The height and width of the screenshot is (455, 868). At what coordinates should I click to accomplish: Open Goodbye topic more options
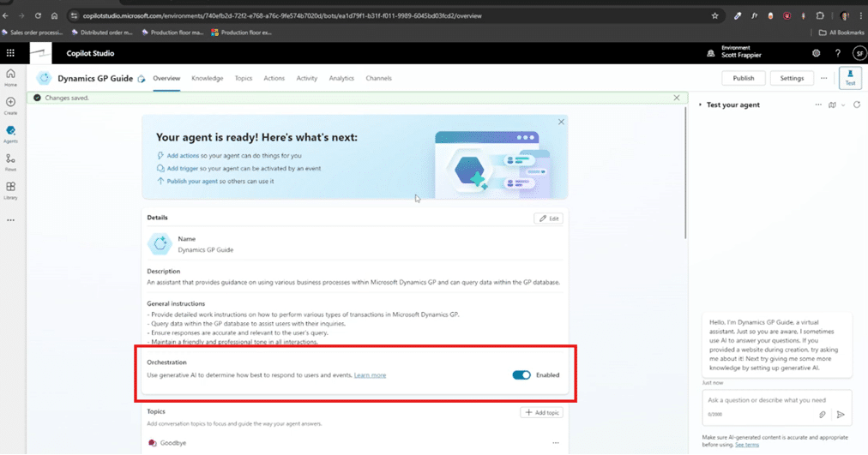(555, 443)
